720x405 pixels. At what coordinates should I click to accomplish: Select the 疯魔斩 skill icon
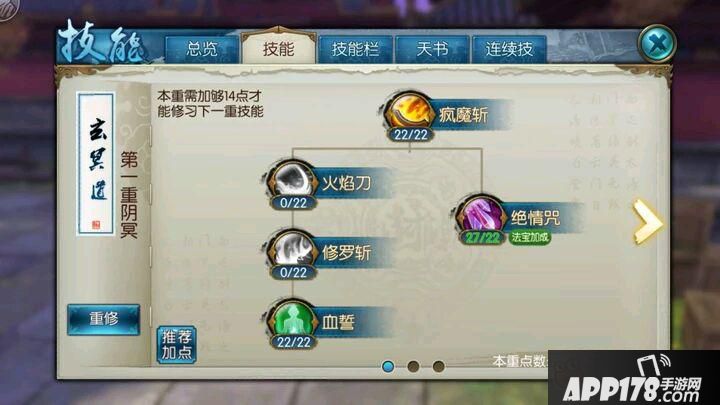tap(409, 112)
